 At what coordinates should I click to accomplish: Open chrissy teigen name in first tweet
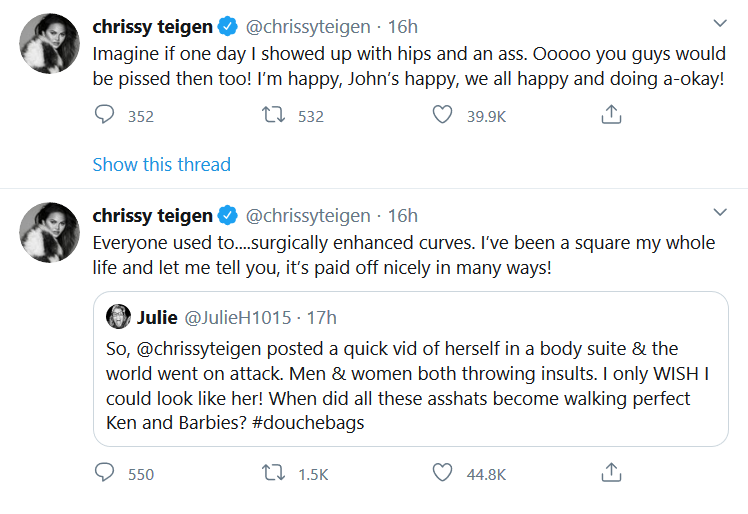[152, 24]
